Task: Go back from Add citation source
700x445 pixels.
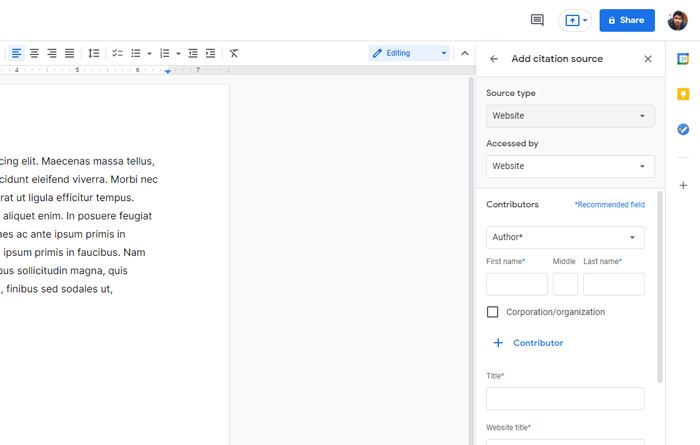Action: [494, 59]
